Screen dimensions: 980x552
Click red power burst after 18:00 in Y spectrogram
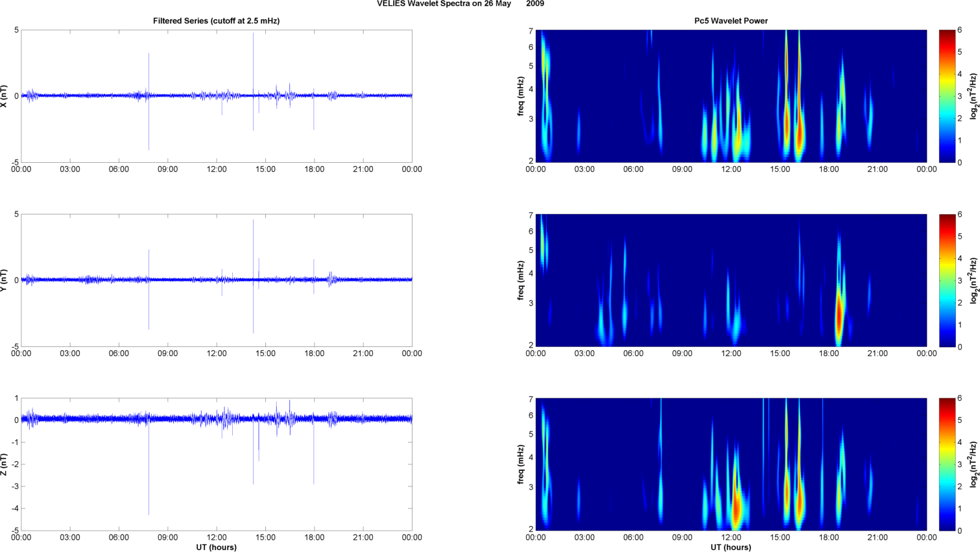tap(839, 315)
